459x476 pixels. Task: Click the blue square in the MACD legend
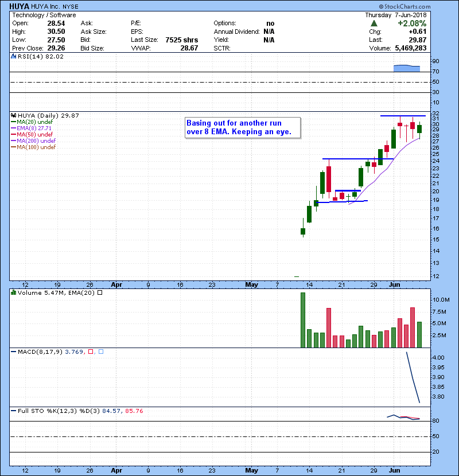(x=101, y=352)
